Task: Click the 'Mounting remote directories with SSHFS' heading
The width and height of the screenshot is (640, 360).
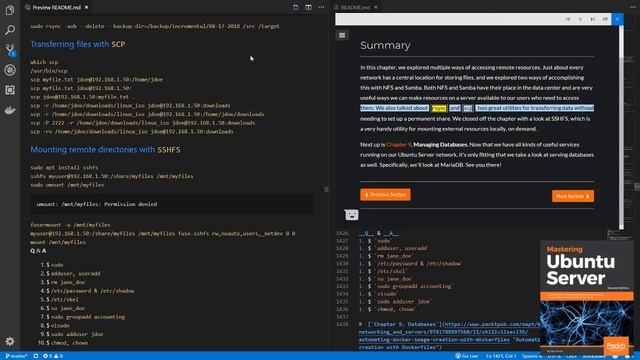Action: pyautogui.click(x=105, y=149)
